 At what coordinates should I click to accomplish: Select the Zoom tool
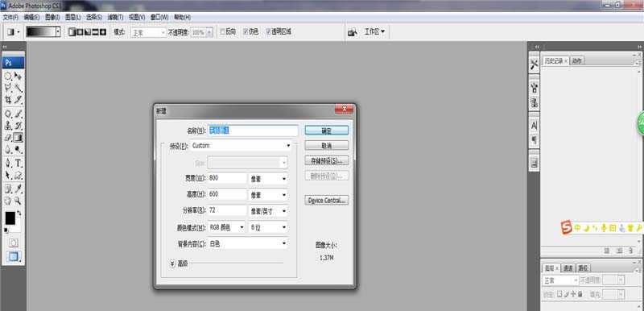[18, 201]
